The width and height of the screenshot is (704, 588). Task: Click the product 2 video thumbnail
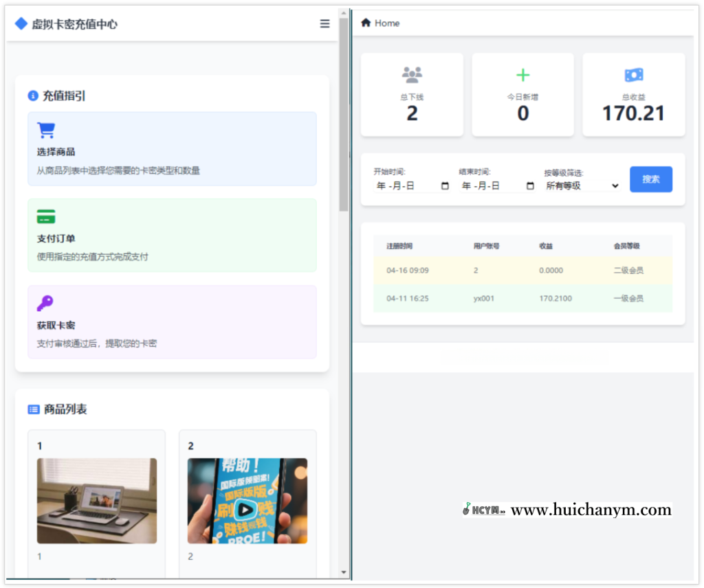[x=247, y=501]
